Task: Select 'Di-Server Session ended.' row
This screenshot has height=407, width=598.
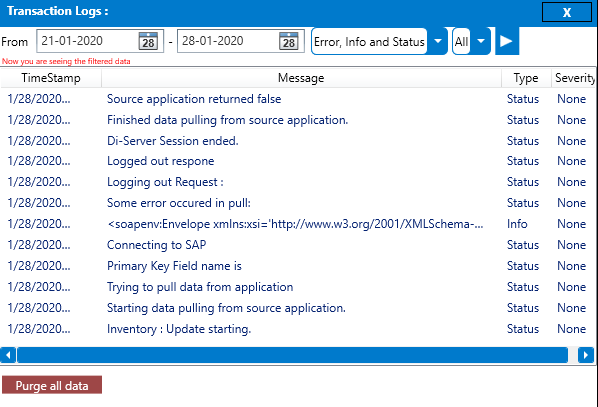Action: tap(298, 141)
